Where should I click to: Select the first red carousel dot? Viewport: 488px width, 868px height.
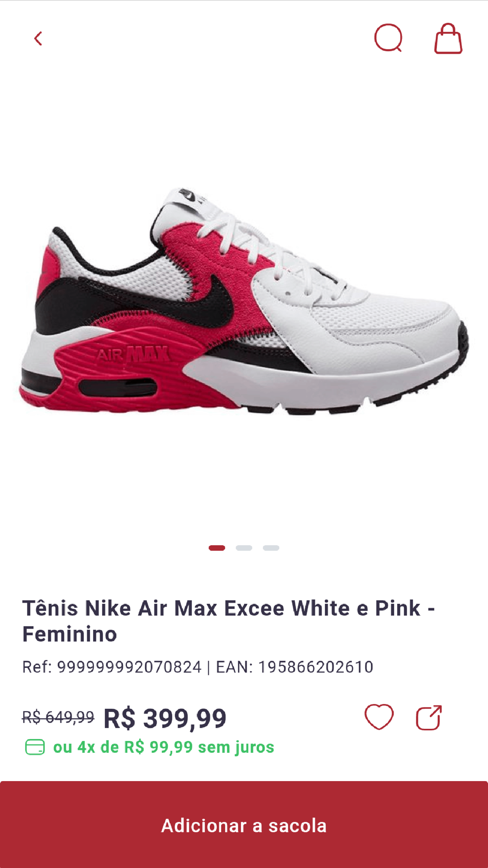click(x=217, y=548)
